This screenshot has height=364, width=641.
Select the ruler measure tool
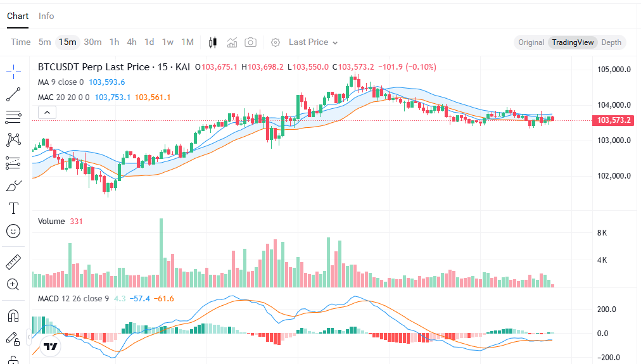pyautogui.click(x=13, y=262)
